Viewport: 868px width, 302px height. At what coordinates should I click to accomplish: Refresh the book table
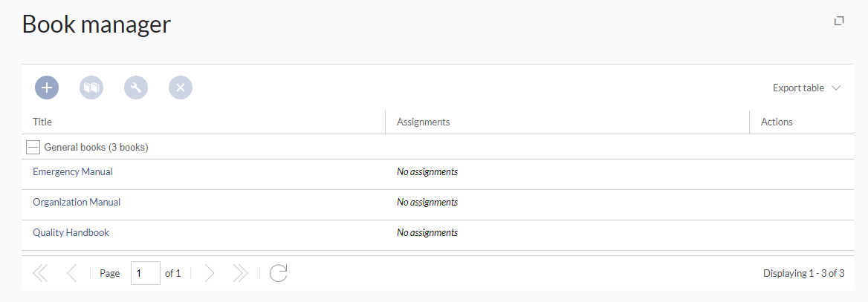click(x=279, y=272)
